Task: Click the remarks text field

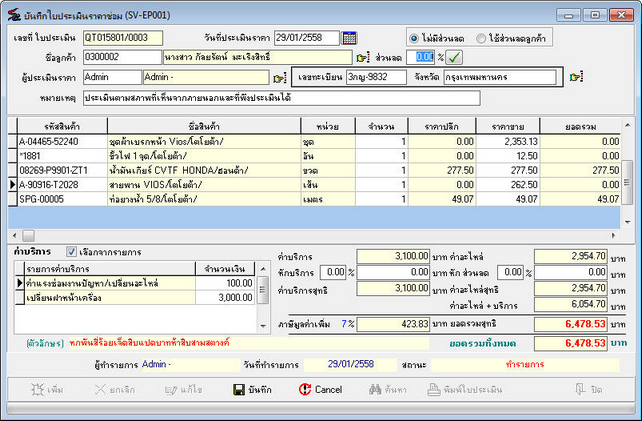Action: point(282,98)
